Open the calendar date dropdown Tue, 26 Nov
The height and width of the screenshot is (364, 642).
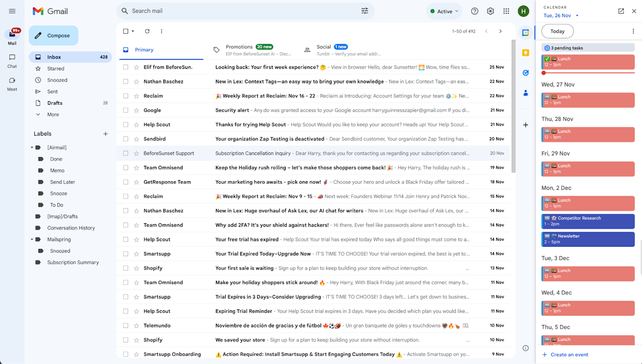[x=561, y=16]
